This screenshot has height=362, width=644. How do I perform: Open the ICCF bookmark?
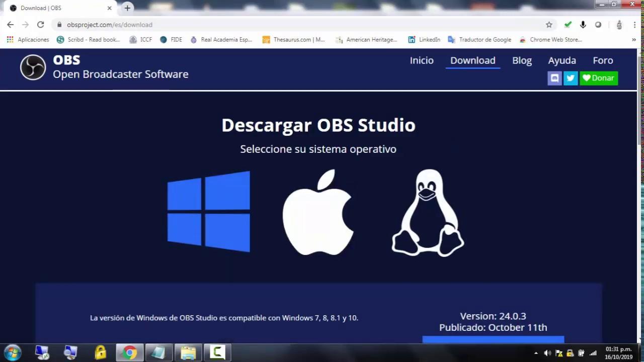141,40
